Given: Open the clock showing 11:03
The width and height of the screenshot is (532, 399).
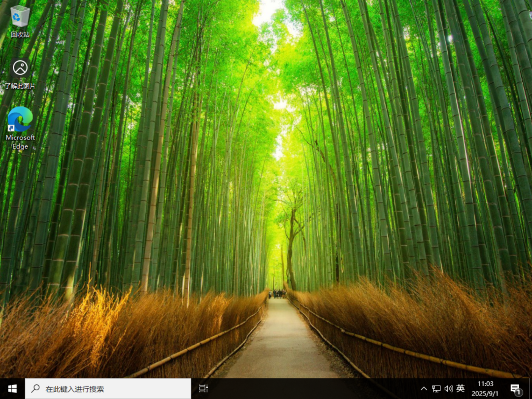Looking at the screenshot, I should point(485,389).
